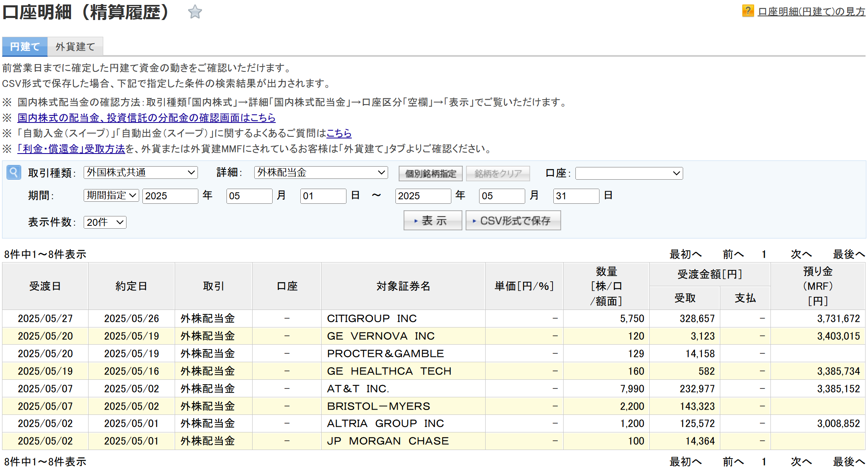
Task: Open 国内株式の配当金、投資信託の分配金 confirmation link
Action: [147, 118]
